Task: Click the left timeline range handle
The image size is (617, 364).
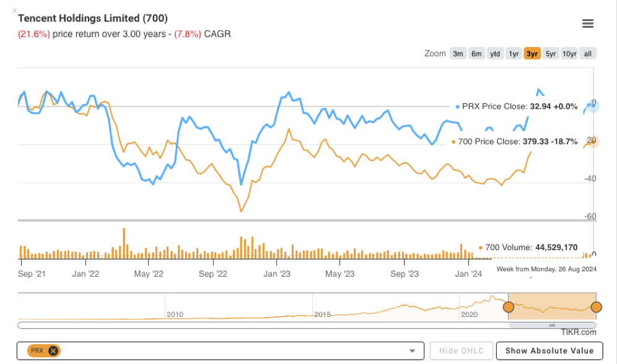Action: pos(509,306)
